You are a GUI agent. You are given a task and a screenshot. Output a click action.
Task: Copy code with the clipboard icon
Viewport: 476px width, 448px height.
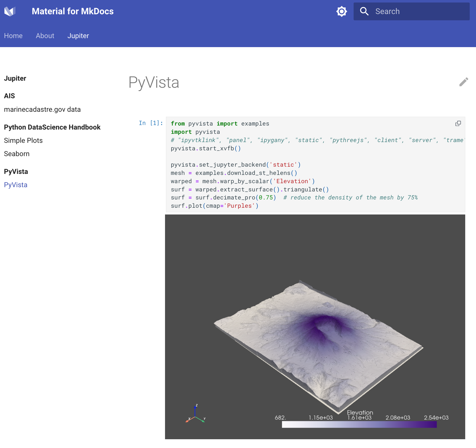click(458, 124)
